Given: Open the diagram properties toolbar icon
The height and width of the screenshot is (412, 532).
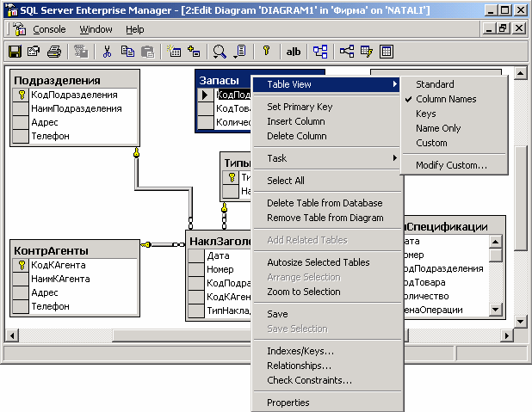Looking at the screenshot, I should click(34, 52).
